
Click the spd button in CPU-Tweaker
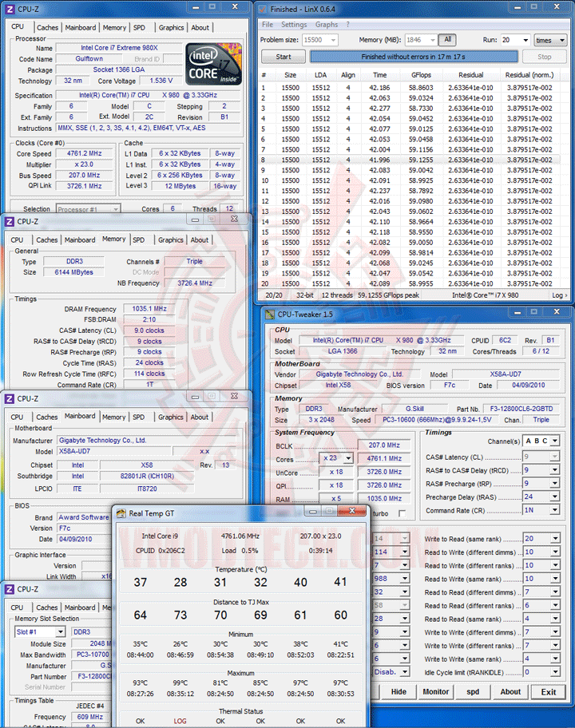point(473,692)
